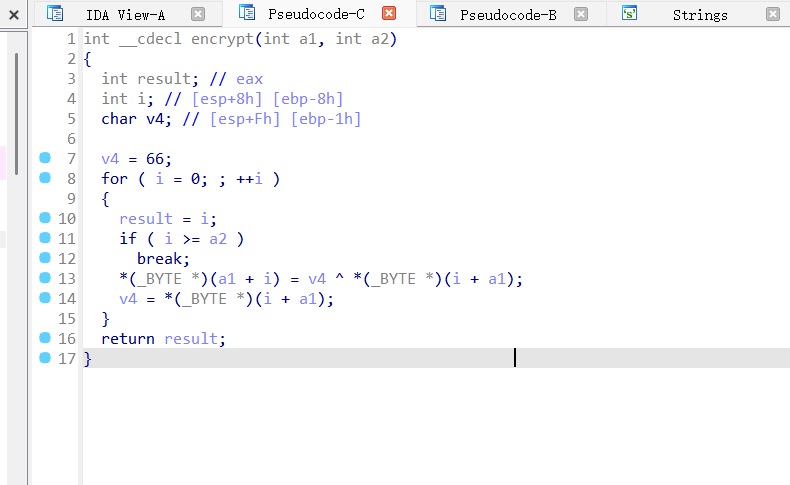Click the Strings tab icon
The height and width of the screenshot is (485, 790).
pos(630,14)
